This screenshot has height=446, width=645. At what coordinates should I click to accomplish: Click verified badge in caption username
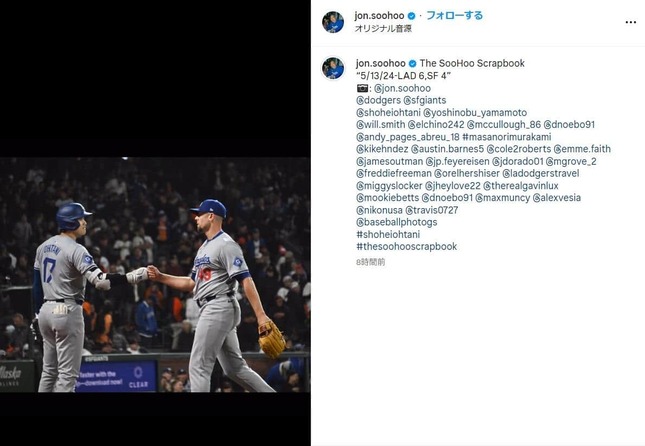413,63
